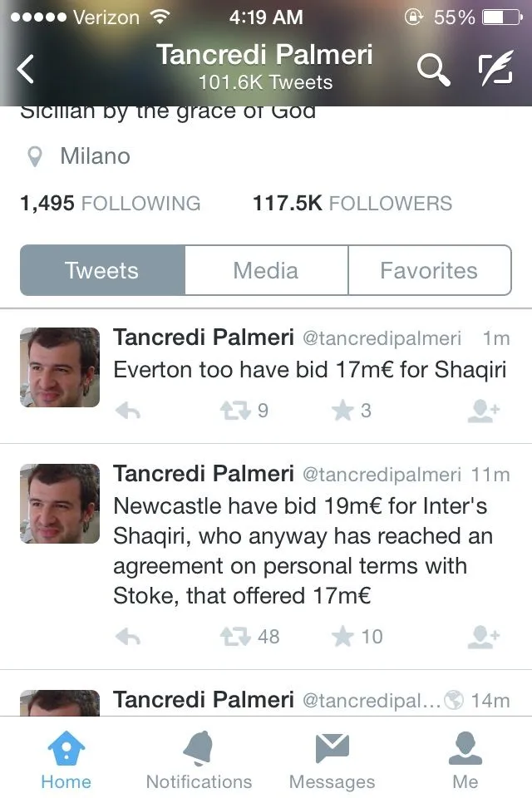
Task: Compose a new tweet with quill icon
Action: tap(495, 71)
